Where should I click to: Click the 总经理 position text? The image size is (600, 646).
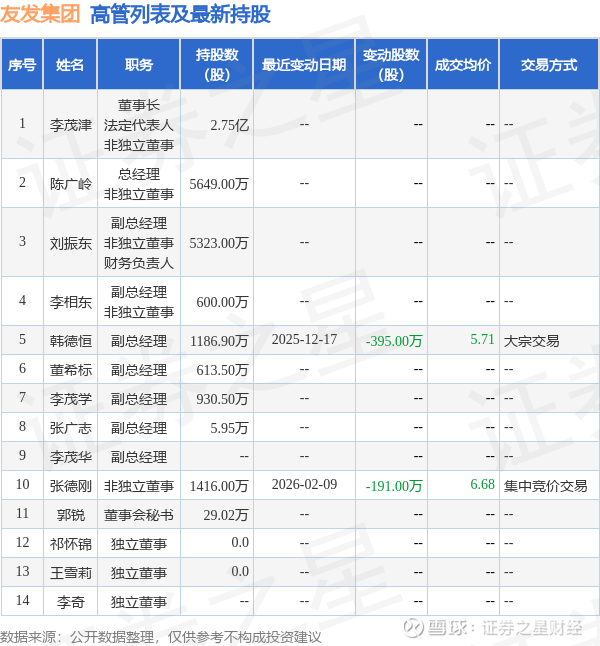[x=139, y=174]
